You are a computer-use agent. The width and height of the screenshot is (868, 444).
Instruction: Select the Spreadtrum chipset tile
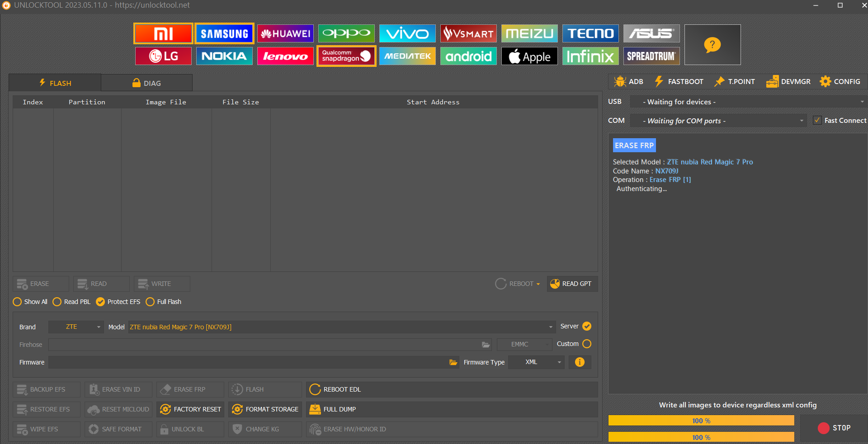[x=651, y=56]
